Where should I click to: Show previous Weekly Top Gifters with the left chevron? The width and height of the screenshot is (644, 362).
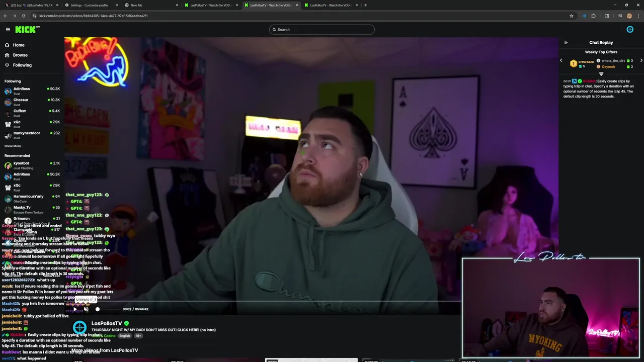coord(561,61)
